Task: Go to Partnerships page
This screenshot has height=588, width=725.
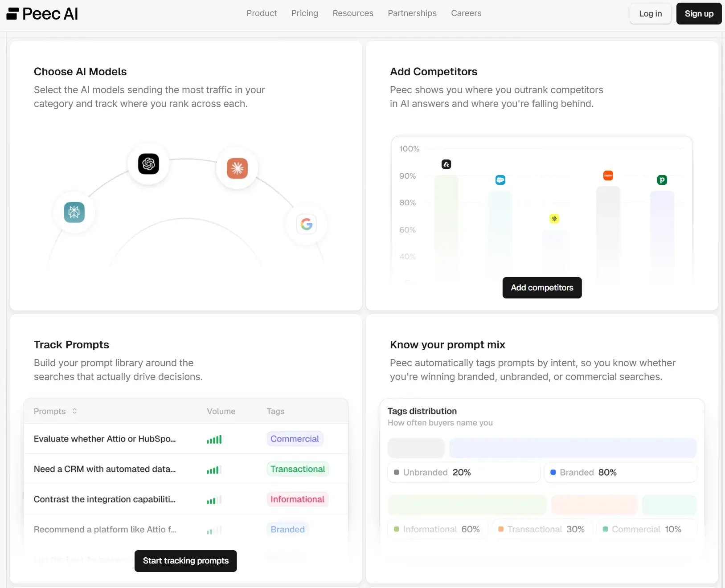Action: click(412, 13)
